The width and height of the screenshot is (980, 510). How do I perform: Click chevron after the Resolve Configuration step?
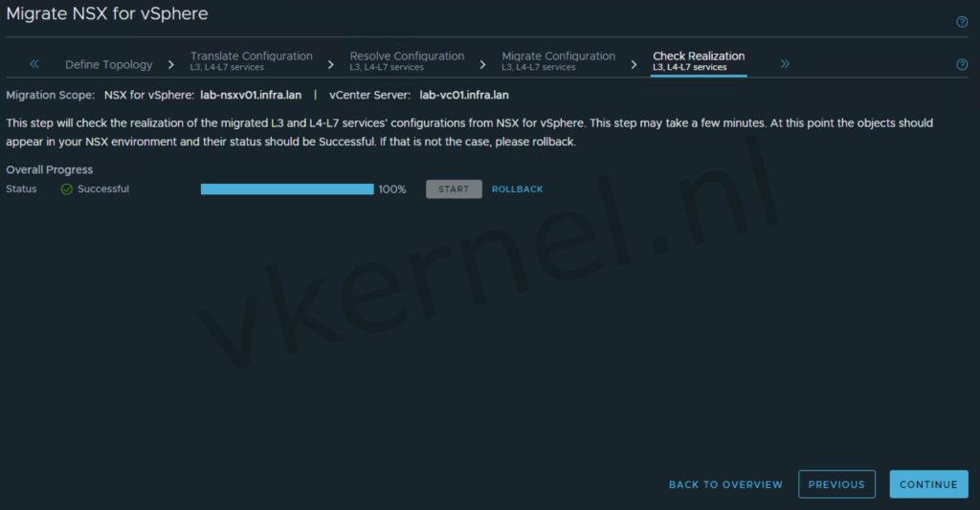[483, 65]
